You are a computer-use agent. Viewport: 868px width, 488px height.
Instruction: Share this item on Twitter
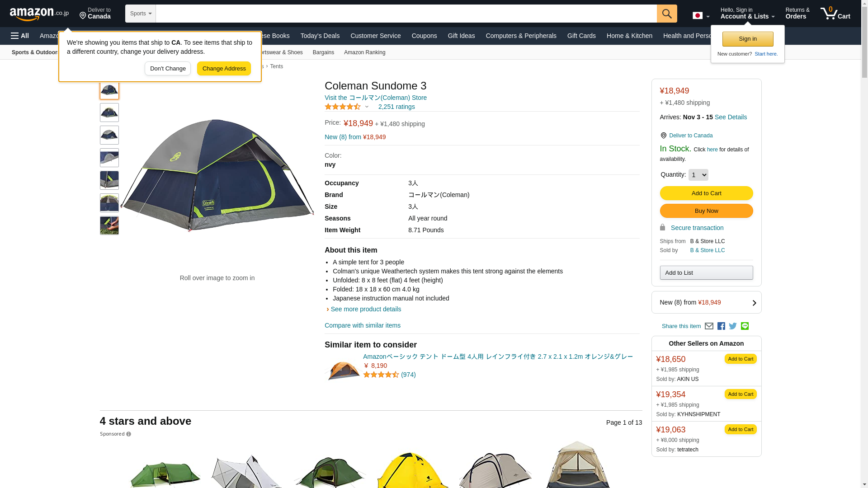pos(733,326)
